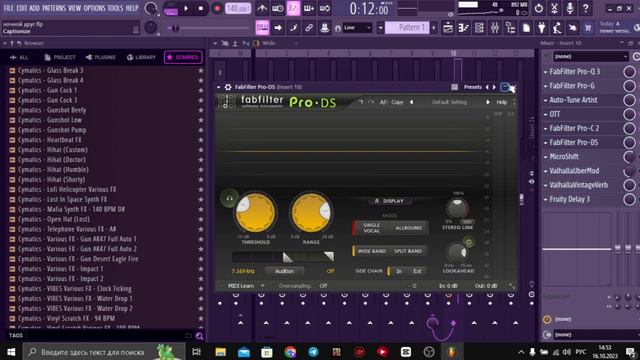Open the mixer input (none) dropdown

click(591, 56)
